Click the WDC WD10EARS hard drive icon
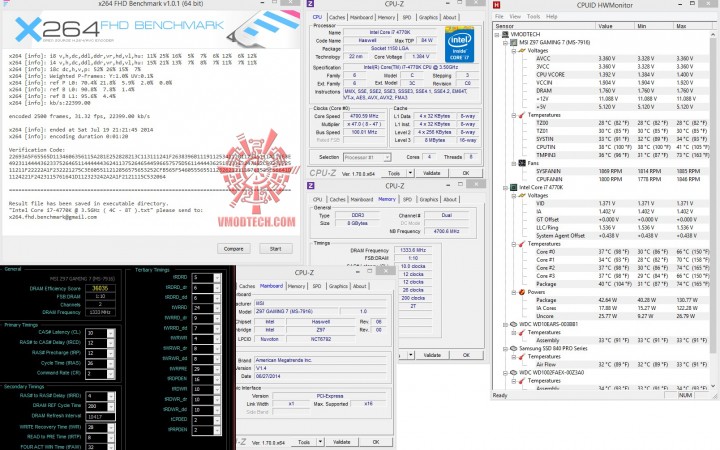Image resolution: width=720 pixels, height=450 pixels. pos(514,324)
